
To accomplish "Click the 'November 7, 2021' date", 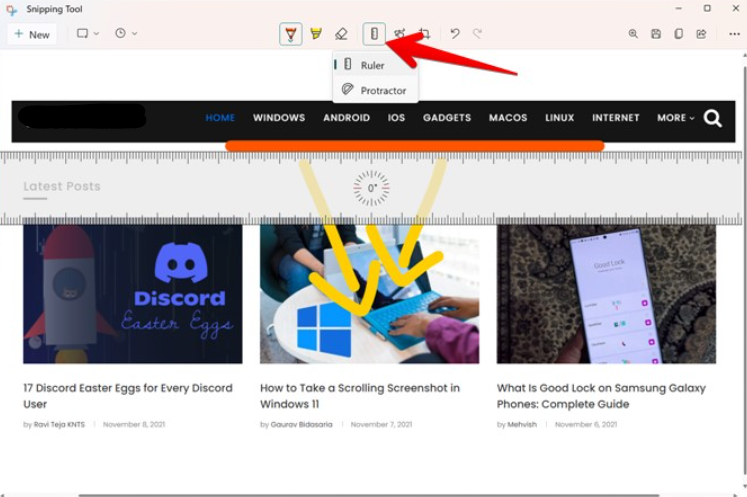I will pos(381,424).
